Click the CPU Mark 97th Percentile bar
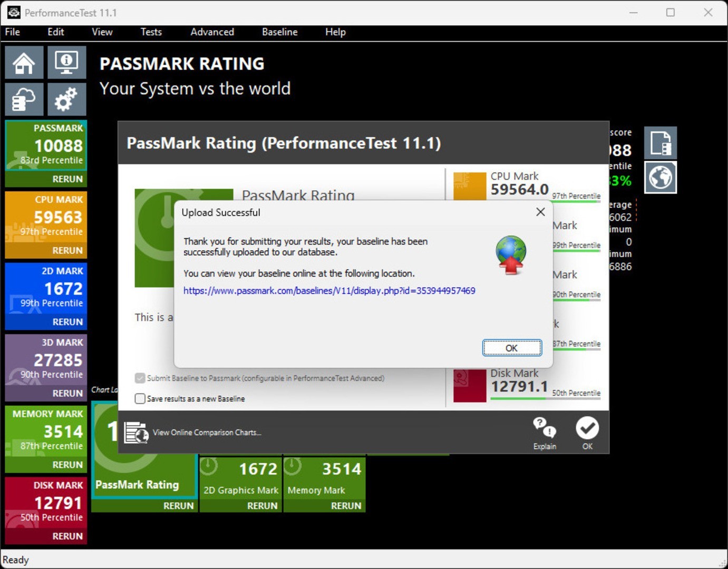Viewport: 728px width, 569px height. point(546,202)
